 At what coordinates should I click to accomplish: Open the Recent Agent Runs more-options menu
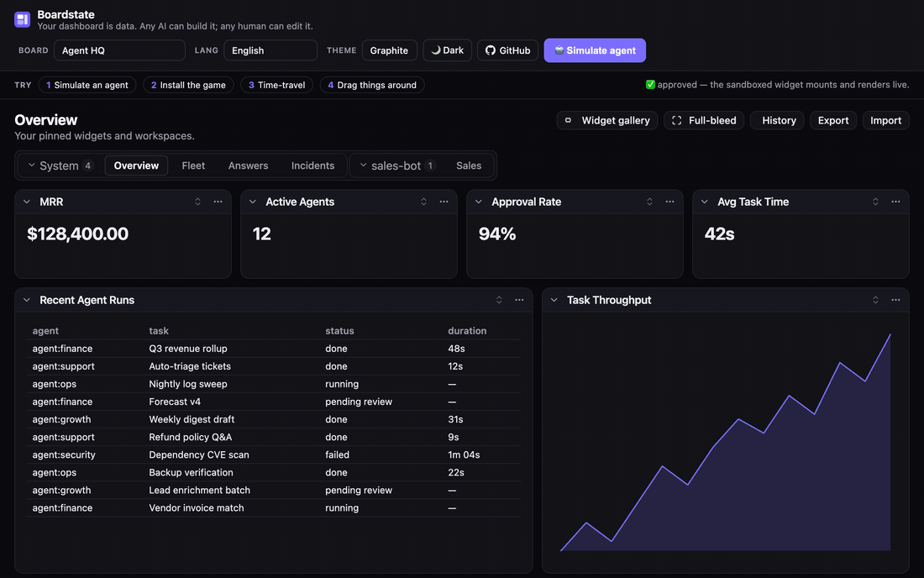519,300
